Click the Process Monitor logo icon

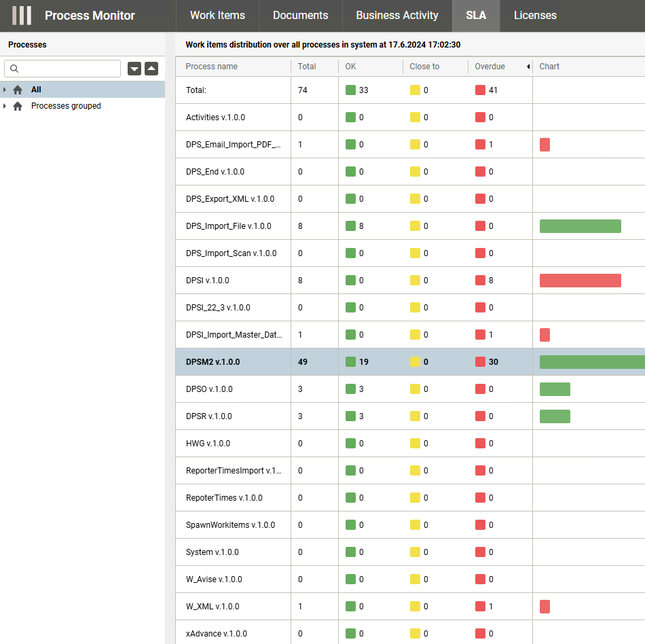[x=22, y=16]
